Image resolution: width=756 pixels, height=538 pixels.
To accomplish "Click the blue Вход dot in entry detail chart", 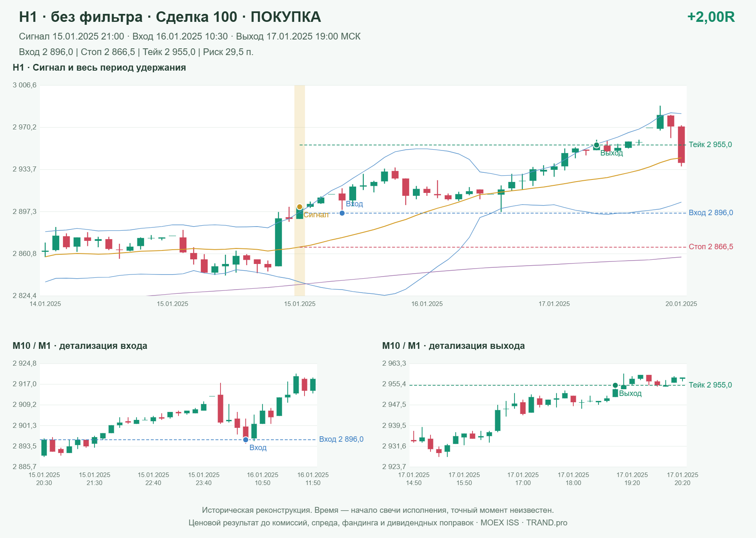I will click(246, 440).
